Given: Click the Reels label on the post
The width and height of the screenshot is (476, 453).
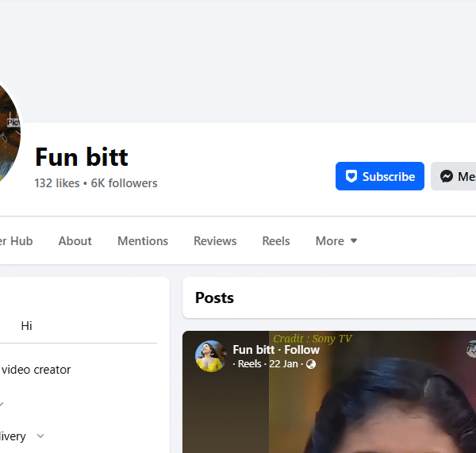Looking at the screenshot, I should point(250,363).
